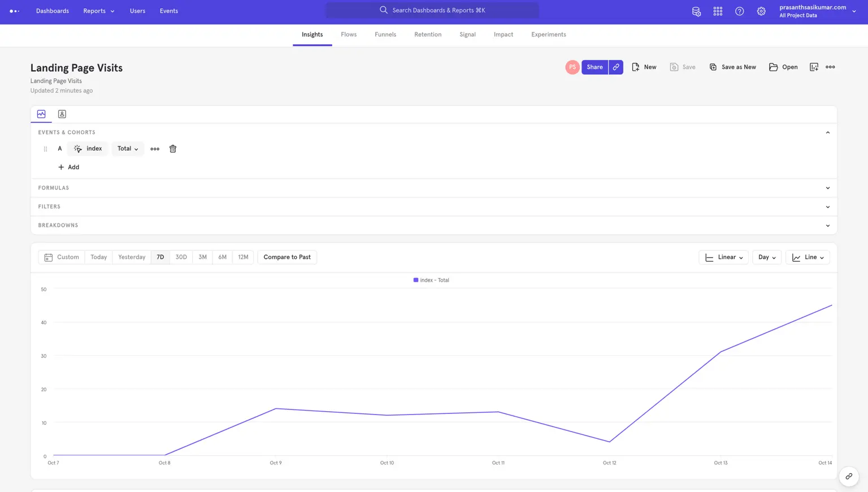Select the 12M date range
Viewport: 868px width, 492px height.
coord(243,257)
